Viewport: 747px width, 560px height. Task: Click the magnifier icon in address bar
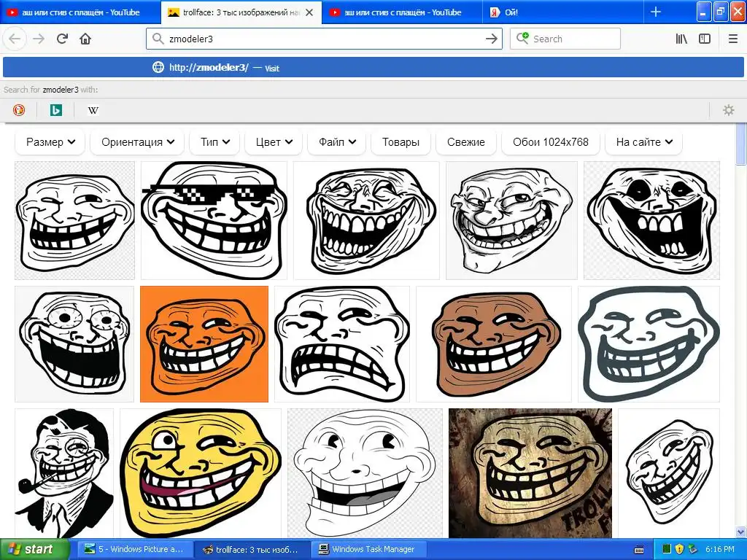coord(158,38)
